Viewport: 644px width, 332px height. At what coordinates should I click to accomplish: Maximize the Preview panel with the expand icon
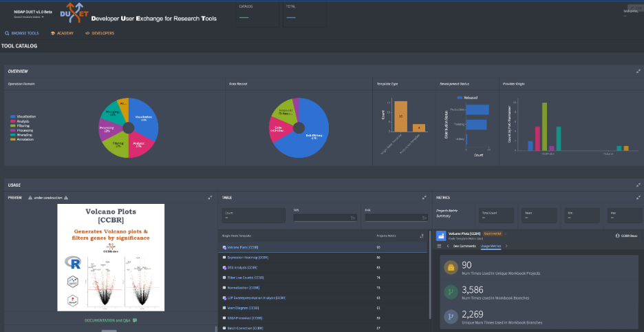(x=210, y=198)
